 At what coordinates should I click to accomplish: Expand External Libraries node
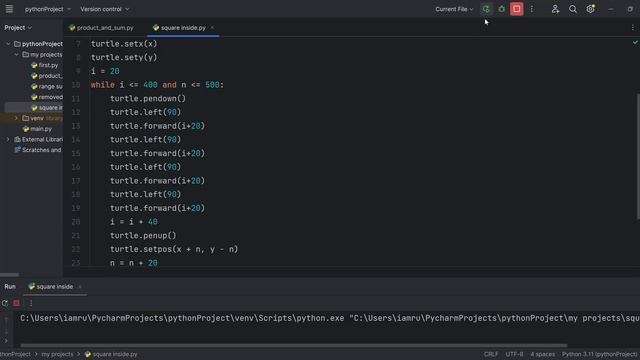click(x=8, y=139)
